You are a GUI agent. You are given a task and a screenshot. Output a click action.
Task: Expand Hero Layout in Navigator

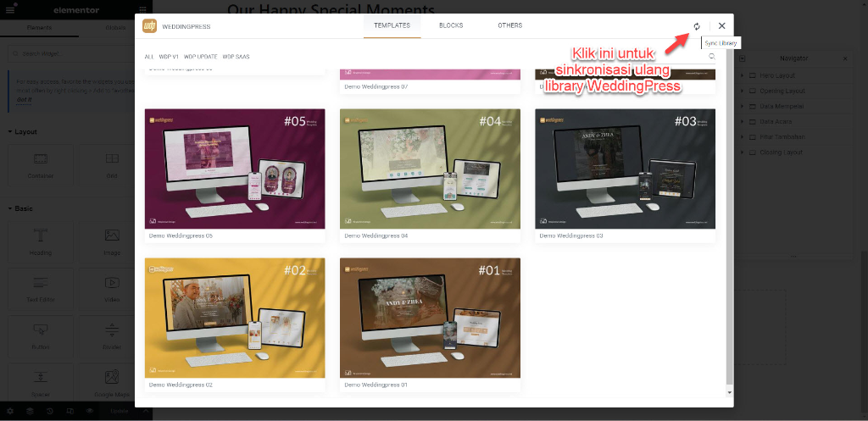pos(742,75)
